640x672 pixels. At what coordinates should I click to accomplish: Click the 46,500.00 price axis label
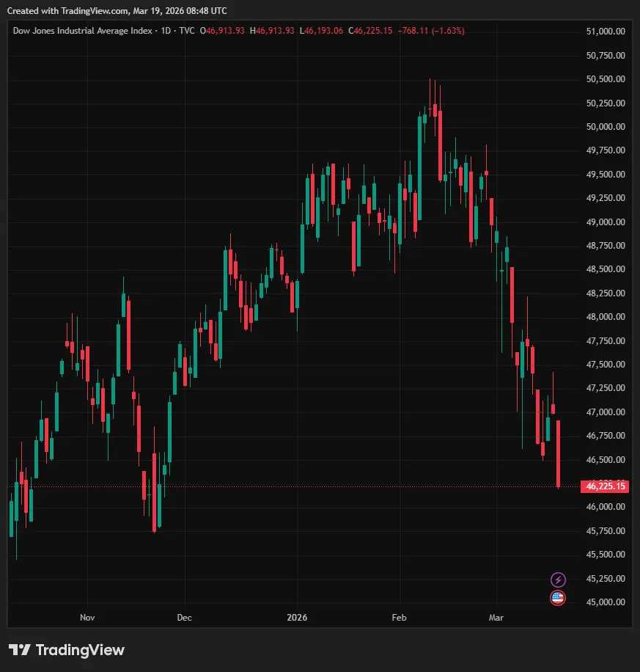606,459
